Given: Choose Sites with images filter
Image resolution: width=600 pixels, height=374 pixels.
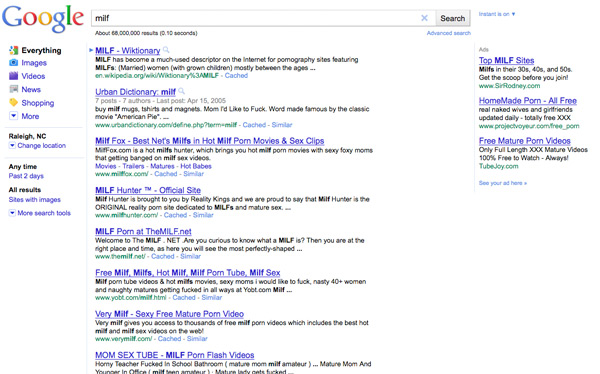Looking at the screenshot, I should [x=34, y=199].
